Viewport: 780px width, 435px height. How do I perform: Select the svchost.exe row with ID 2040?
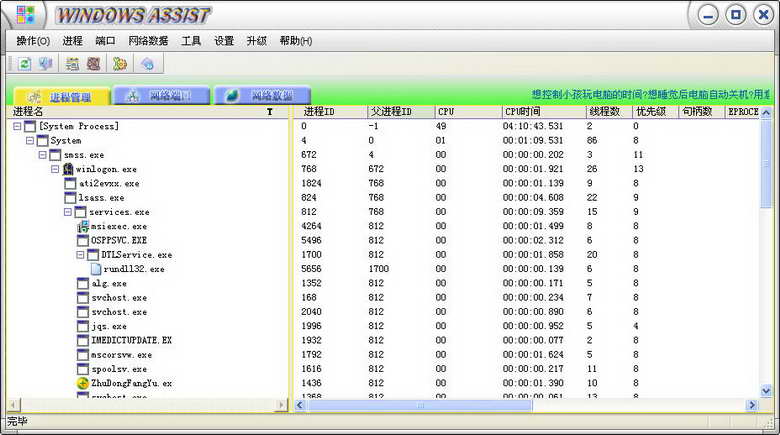(x=119, y=312)
